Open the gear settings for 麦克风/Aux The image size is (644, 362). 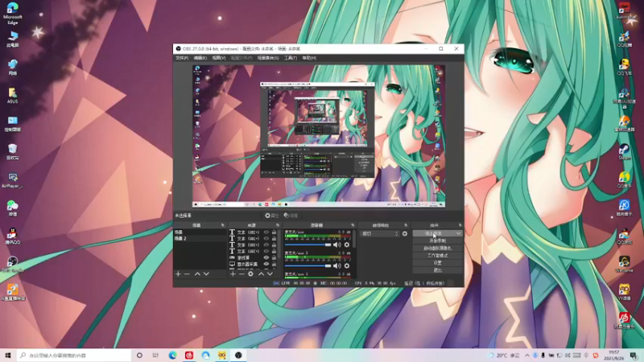(x=347, y=245)
